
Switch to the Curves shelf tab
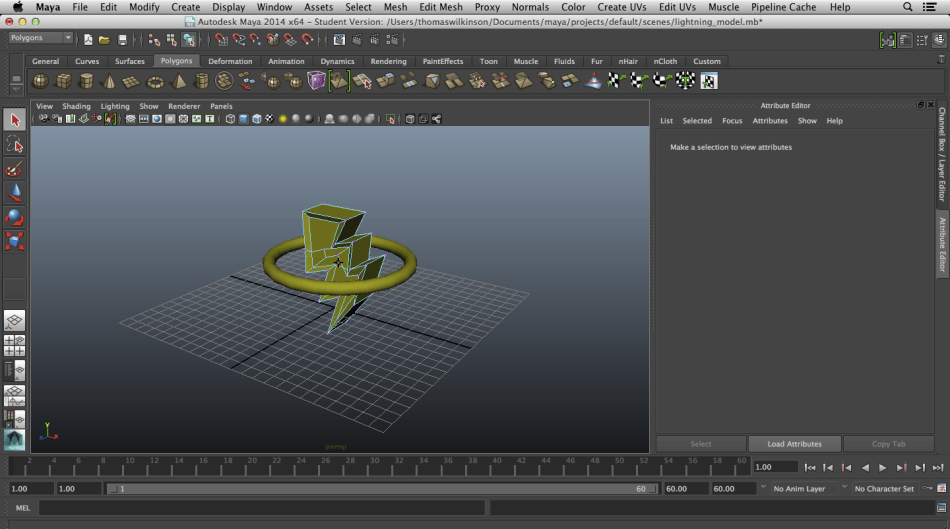tap(87, 61)
